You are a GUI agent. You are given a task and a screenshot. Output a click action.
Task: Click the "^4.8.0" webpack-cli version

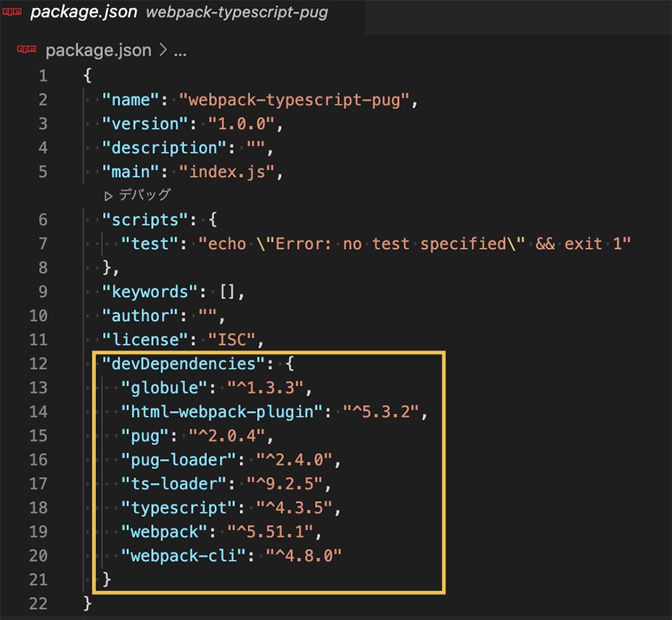[304, 556]
